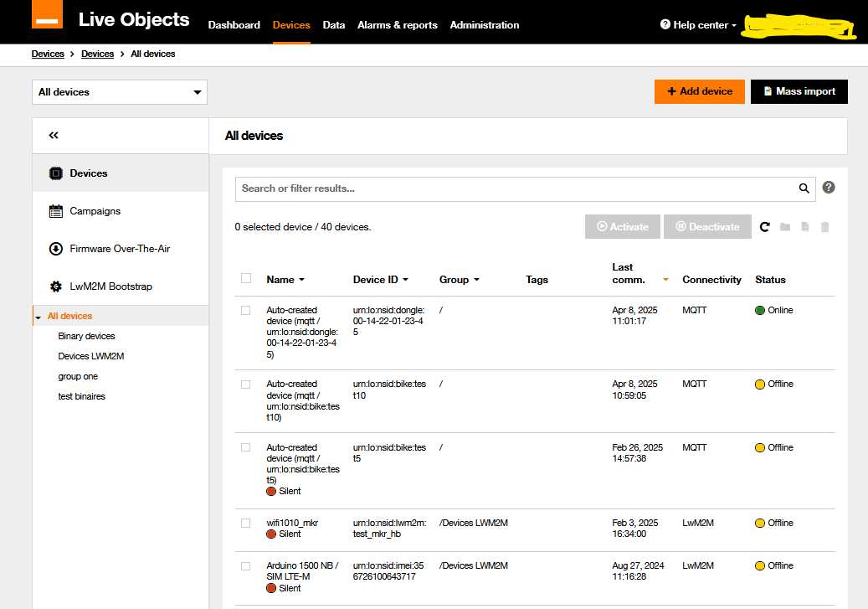The image size is (868, 609).
Task: Open the test binaires group
Action: click(x=81, y=396)
